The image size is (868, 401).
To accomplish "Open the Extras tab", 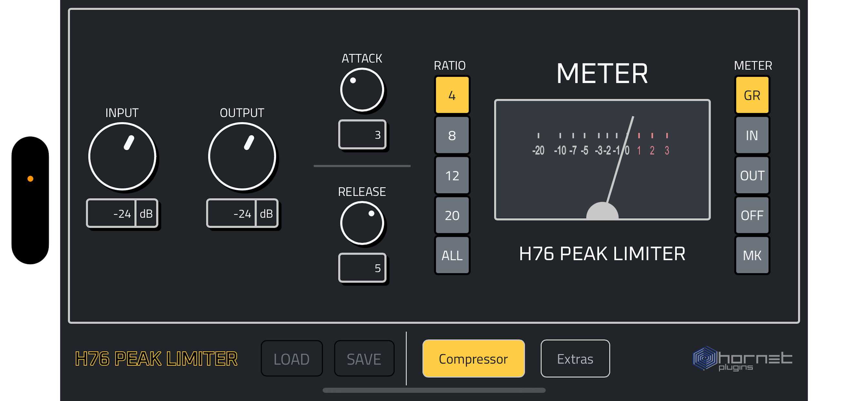I will point(575,358).
